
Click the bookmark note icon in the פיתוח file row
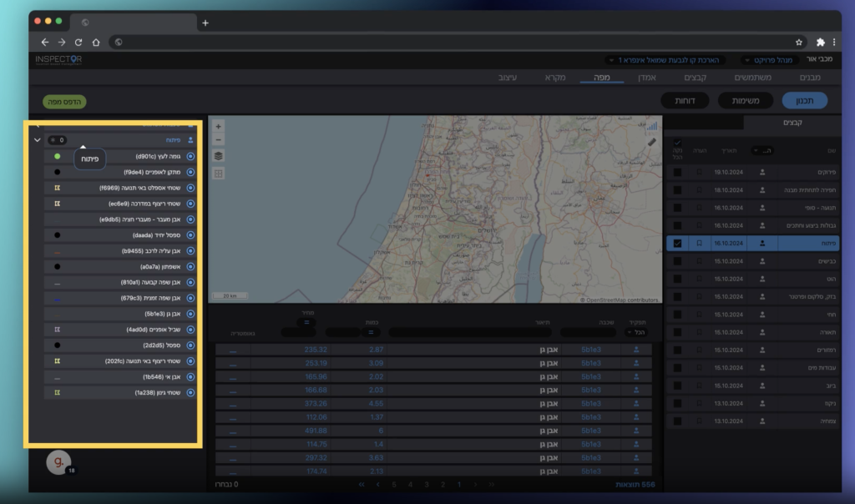coord(699,244)
